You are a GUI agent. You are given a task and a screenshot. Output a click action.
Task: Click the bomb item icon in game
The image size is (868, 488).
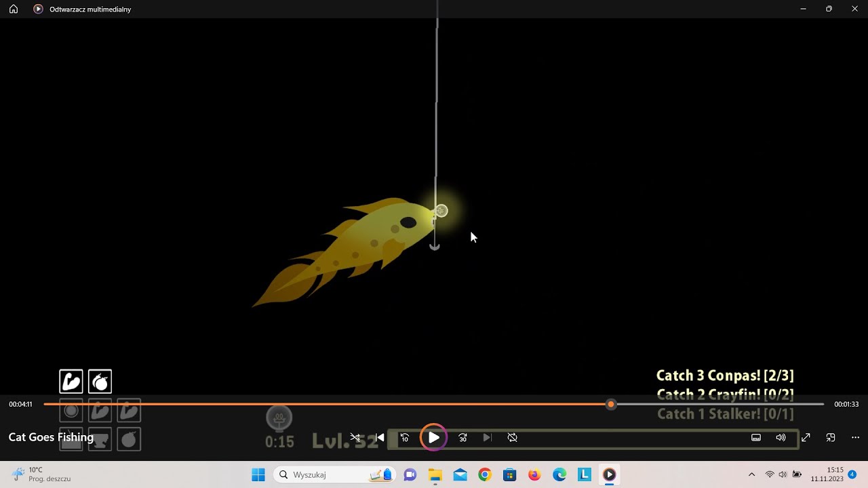coord(100,382)
